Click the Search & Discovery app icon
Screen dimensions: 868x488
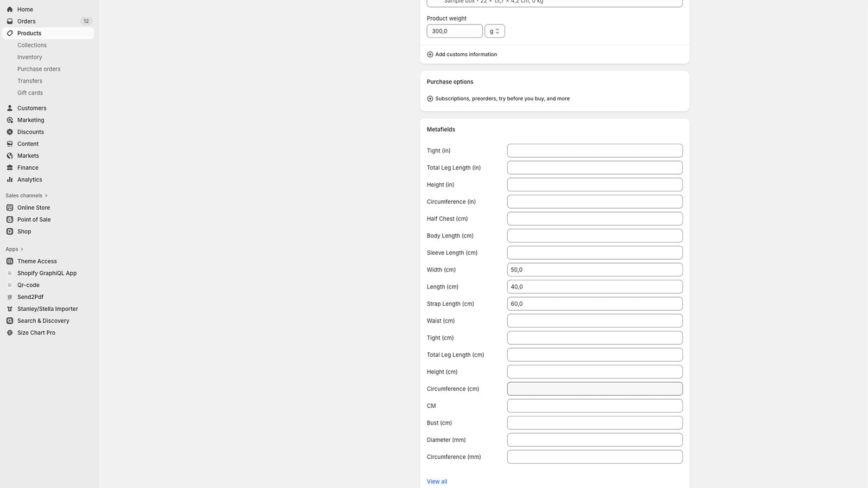10,321
